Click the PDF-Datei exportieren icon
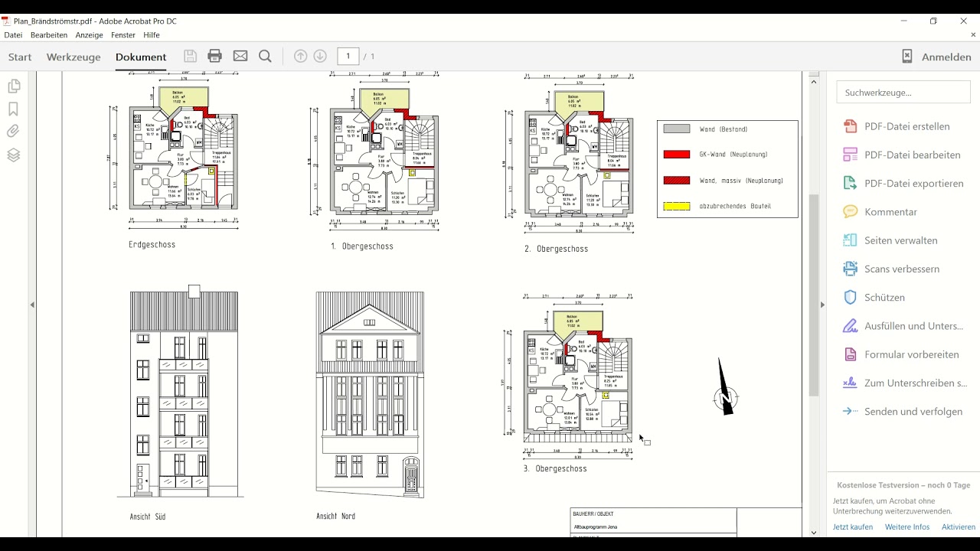Image resolution: width=980 pixels, height=551 pixels. click(850, 183)
